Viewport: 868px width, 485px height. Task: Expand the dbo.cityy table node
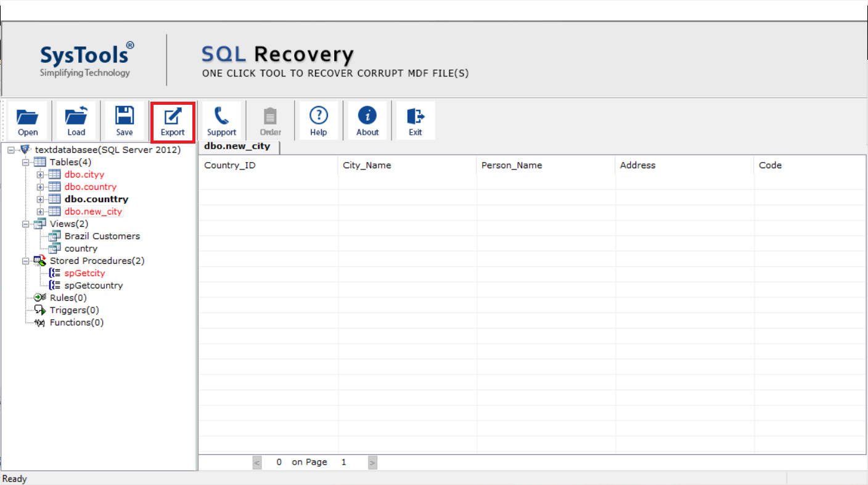(x=41, y=174)
